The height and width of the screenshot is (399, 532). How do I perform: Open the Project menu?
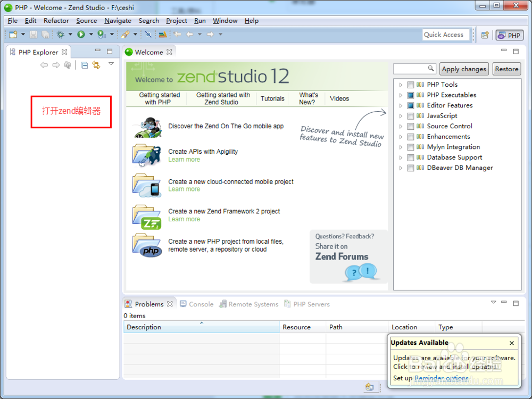click(177, 21)
